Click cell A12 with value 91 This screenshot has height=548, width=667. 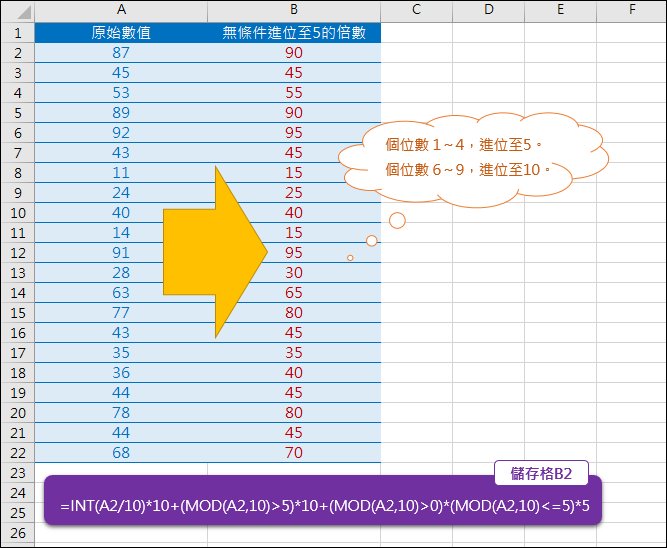(121, 253)
